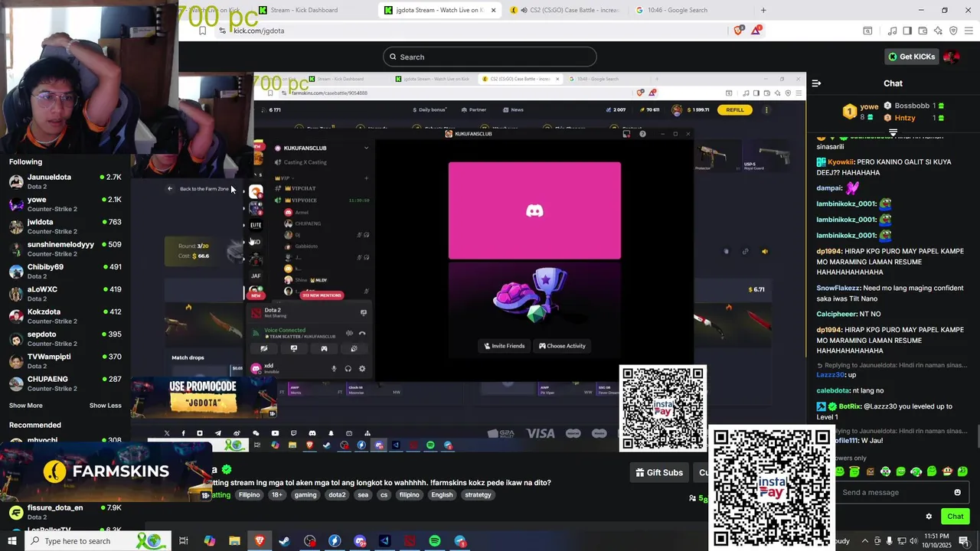Screen dimensions: 980x551
Task: Click the Filipino stream tag
Action: point(249,495)
